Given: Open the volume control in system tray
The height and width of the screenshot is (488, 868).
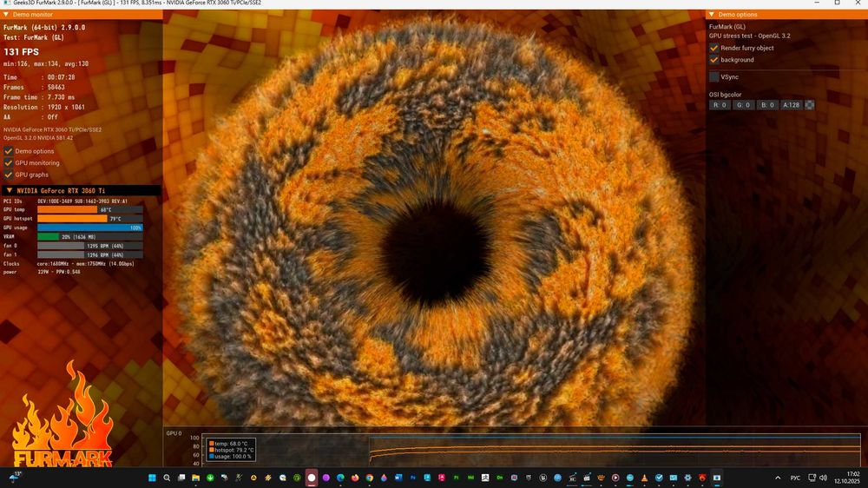Looking at the screenshot, I should pos(823,478).
